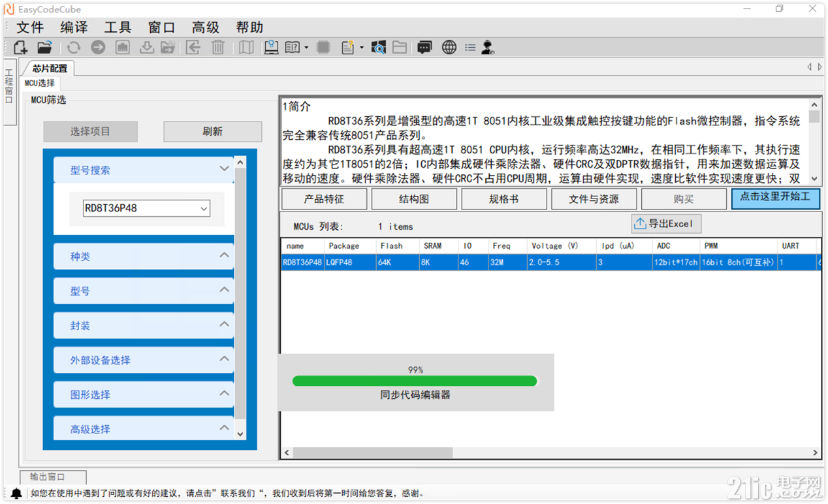Image resolution: width=828 pixels, height=504 pixels.
Task: Click the import left-arrow toolbar icon
Action: pos(193,47)
